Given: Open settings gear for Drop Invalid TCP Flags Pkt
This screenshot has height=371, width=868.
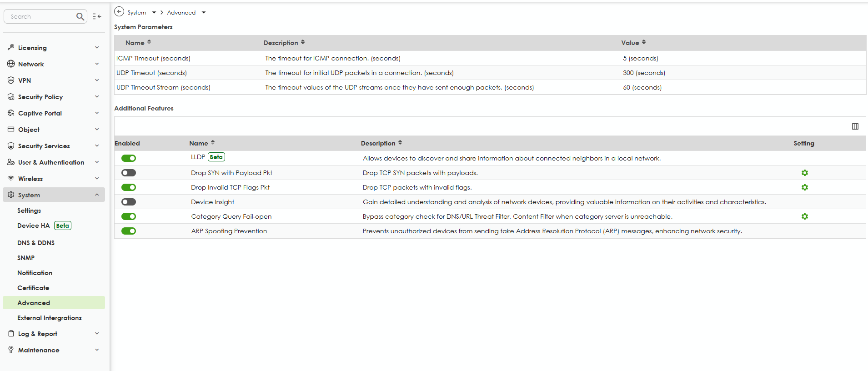Looking at the screenshot, I should 804,187.
